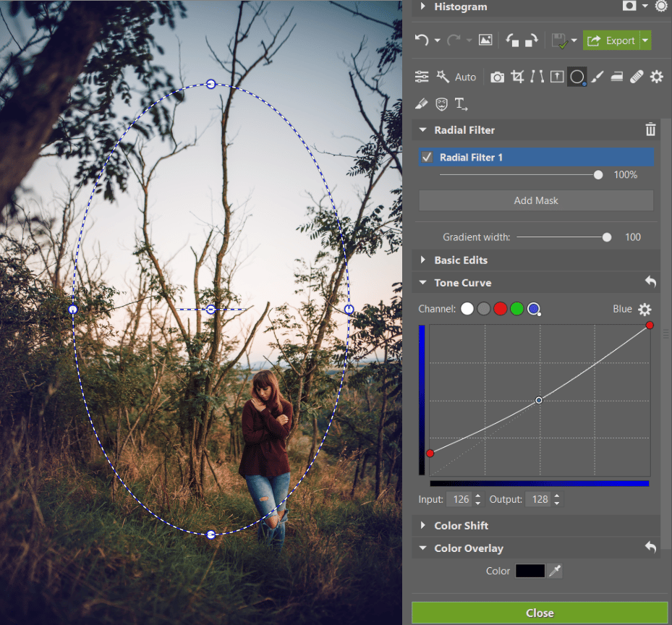Click the Gradient width slider handle
This screenshot has width=672, height=625.
(x=607, y=237)
